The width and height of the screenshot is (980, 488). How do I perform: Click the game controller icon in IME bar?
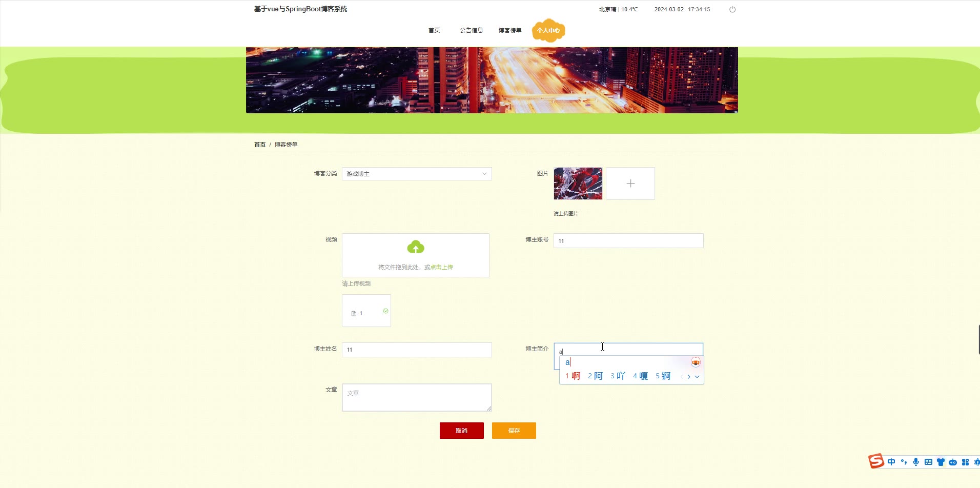pyautogui.click(x=953, y=462)
